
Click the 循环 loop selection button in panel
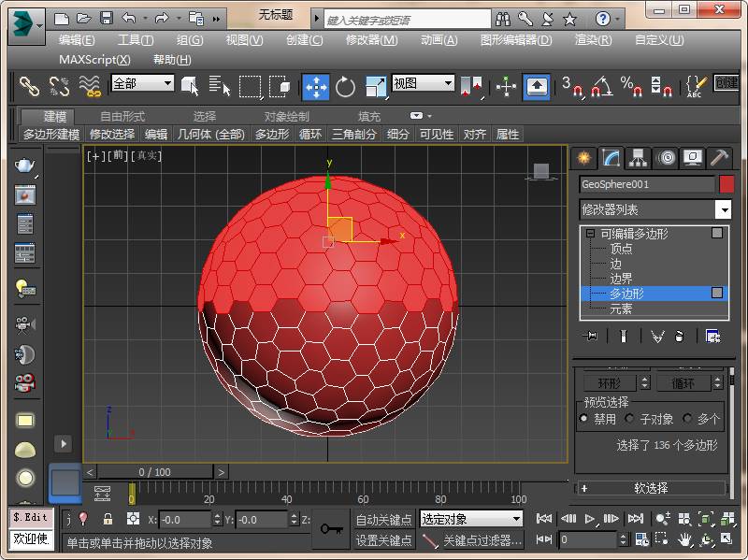683,383
